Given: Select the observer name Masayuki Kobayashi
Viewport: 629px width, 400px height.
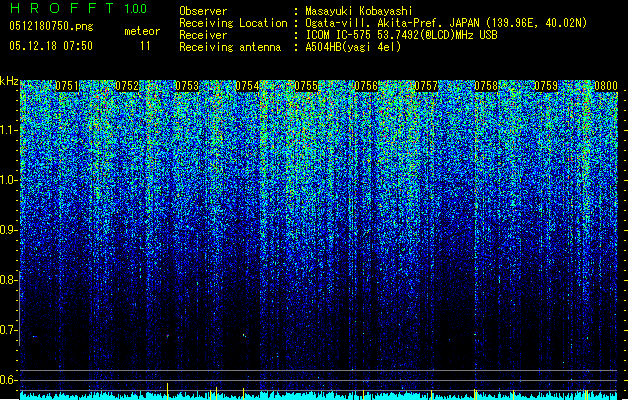Looking at the screenshot, I should (359, 11).
